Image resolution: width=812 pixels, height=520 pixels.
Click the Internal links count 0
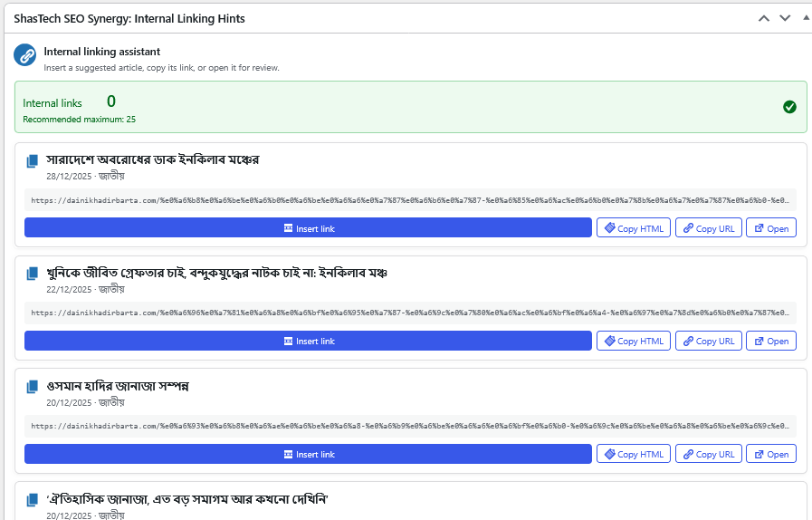(x=111, y=101)
